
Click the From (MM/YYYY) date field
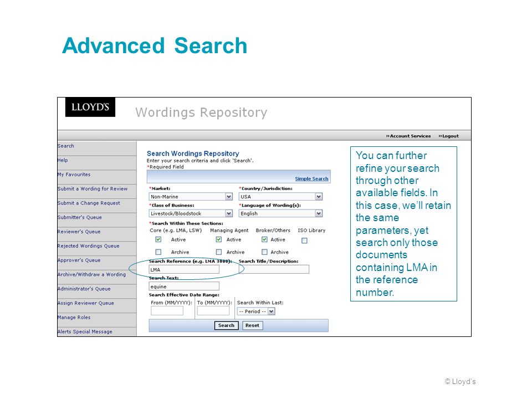point(167,311)
